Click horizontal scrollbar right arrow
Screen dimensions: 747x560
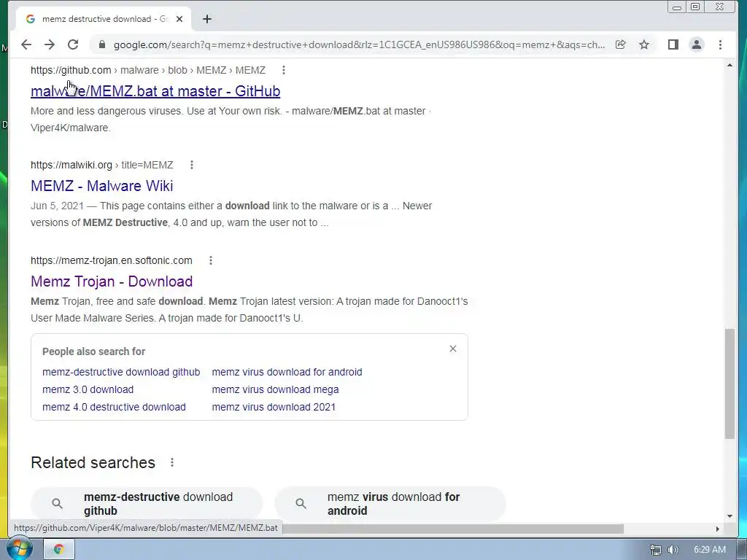coord(718,529)
